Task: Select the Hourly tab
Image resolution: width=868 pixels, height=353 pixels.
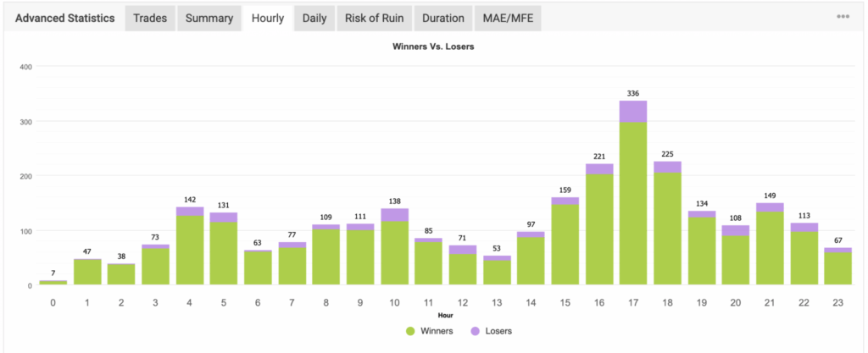Action: click(268, 19)
